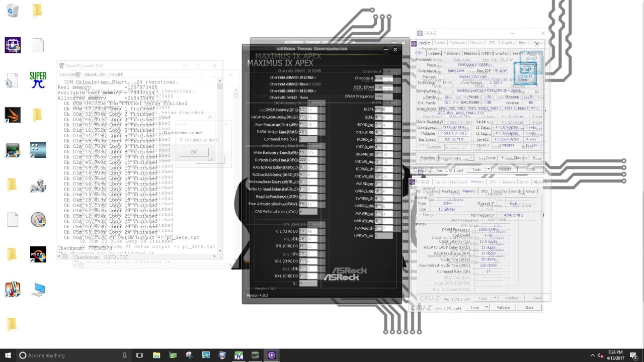Click Tools button in lower CPU-Z window
The width and height of the screenshot is (644, 362).
tap(474, 308)
